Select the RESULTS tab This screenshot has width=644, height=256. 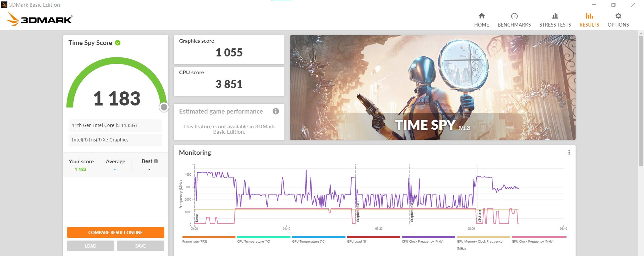[589, 20]
